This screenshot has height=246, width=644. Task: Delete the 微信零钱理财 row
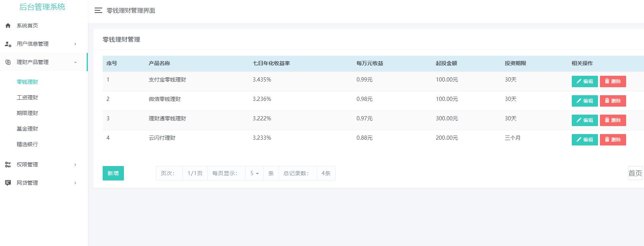(x=613, y=101)
